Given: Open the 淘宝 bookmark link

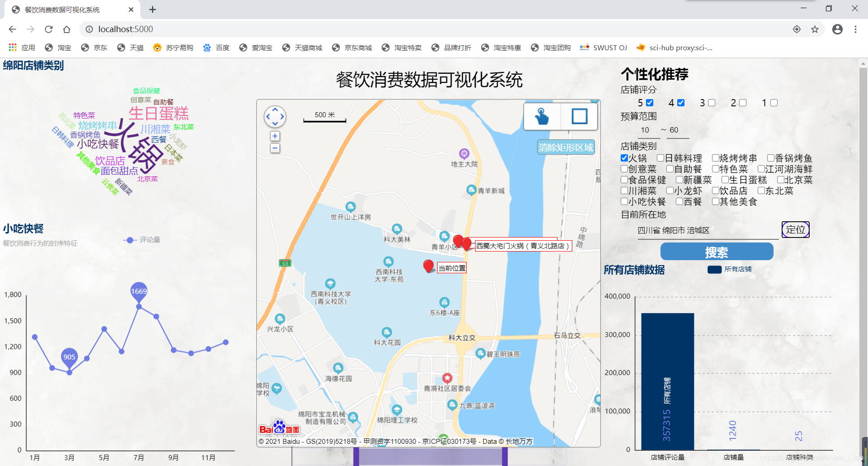Looking at the screenshot, I should (x=58, y=48).
